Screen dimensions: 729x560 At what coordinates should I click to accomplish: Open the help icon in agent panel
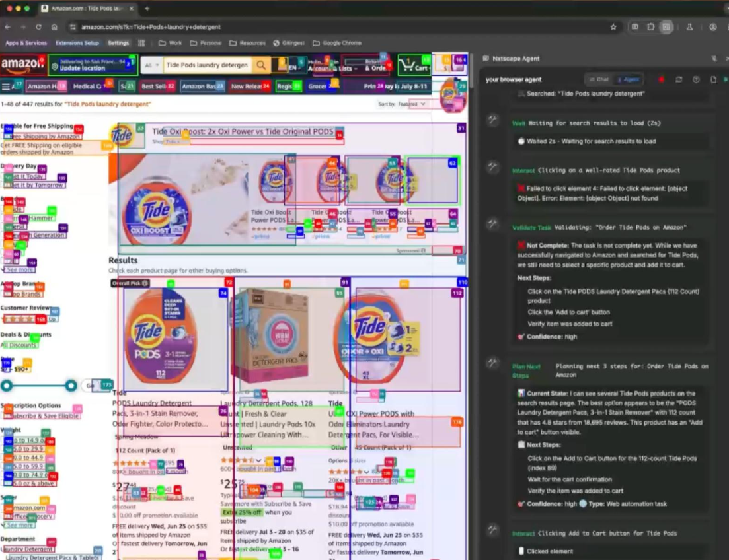pos(696,79)
